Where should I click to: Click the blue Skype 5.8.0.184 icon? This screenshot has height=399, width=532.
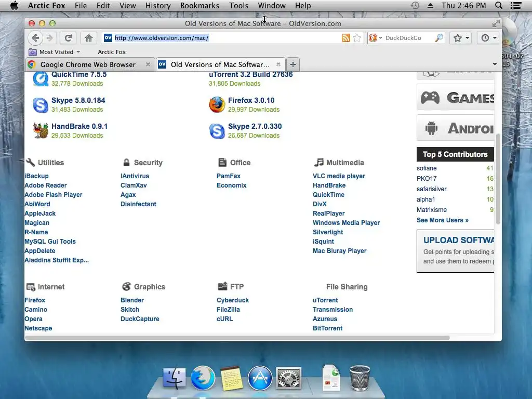coord(41,105)
